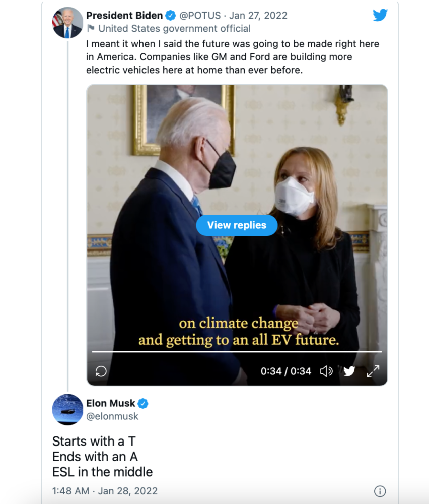
Task: Seek on the video progress bar
Action: coord(237,351)
